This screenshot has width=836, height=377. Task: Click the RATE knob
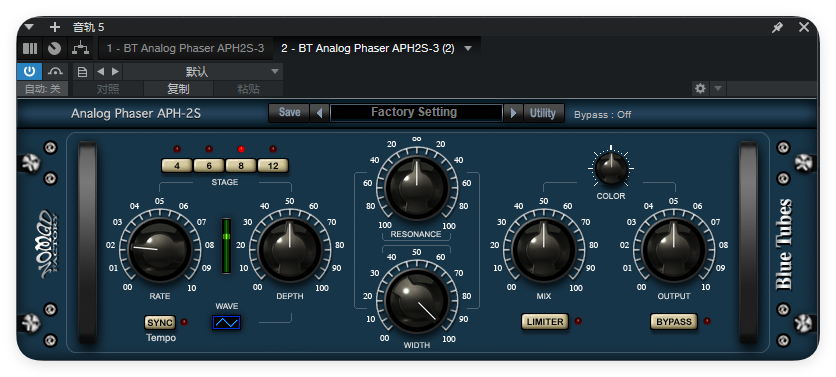159,251
